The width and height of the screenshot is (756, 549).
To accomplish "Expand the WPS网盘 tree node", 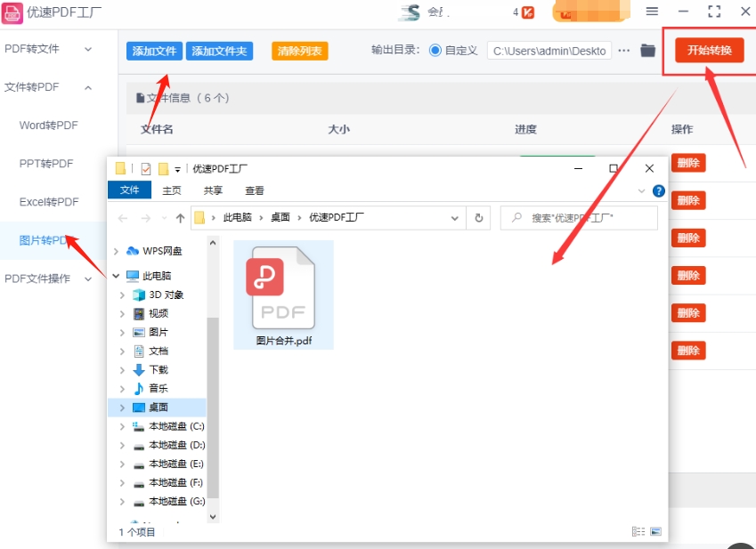I will point(116,251).
